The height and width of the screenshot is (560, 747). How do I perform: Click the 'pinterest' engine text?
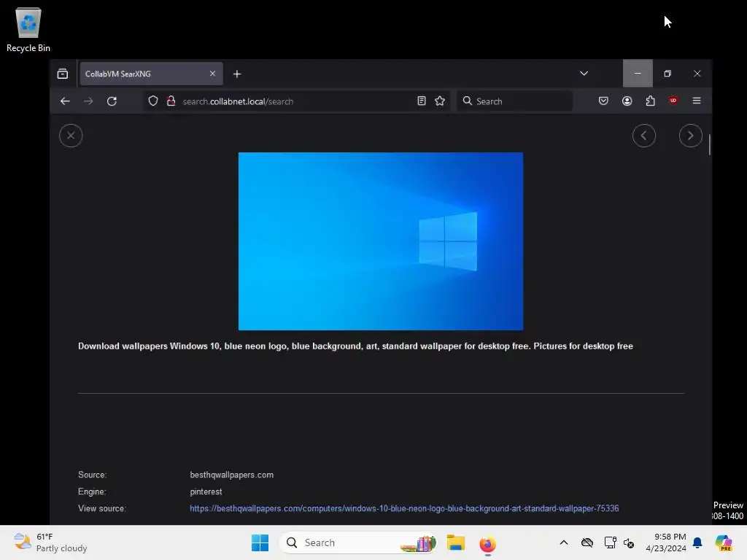(206, 491)
